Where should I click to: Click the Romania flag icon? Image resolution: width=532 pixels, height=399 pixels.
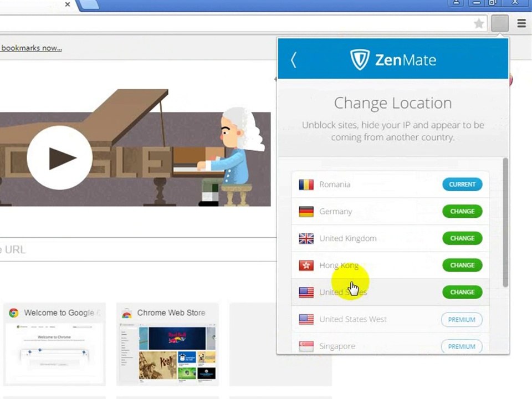pos(306,185)
